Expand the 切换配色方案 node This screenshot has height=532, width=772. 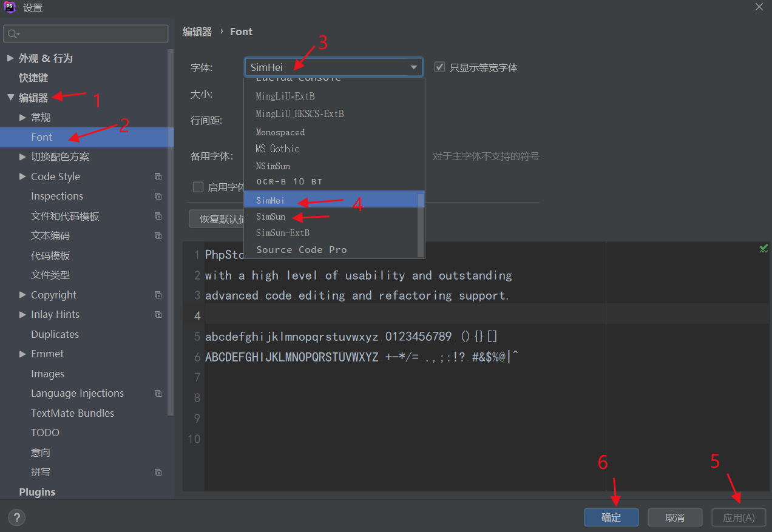click(22, 157)
